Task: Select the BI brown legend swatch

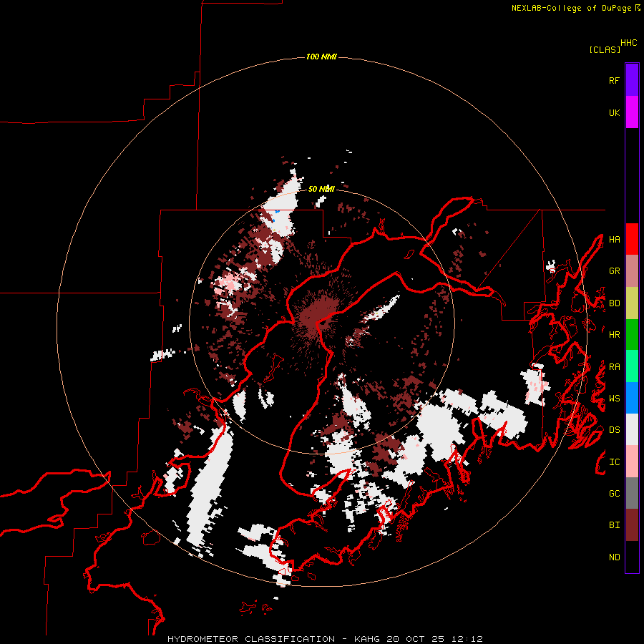Action: [632, 525]
